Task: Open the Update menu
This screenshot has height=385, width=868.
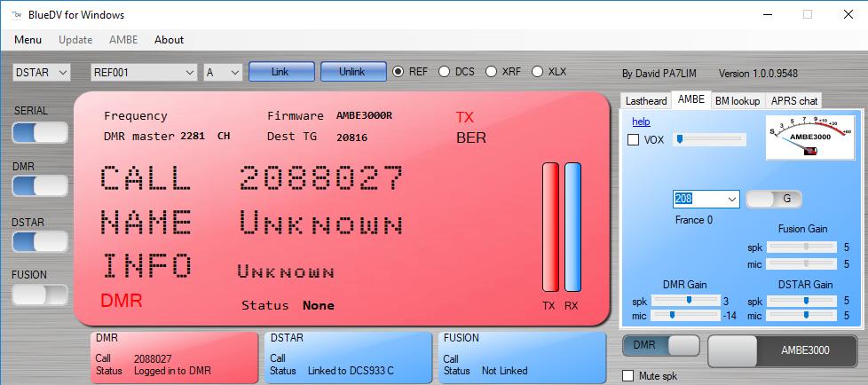Action: [75, 40]
